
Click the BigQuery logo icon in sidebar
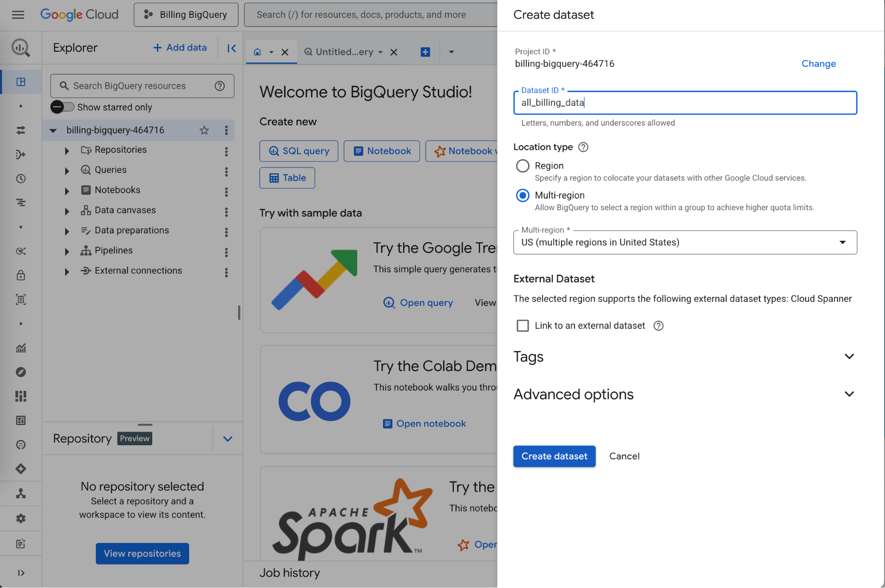tap(20, 47)
